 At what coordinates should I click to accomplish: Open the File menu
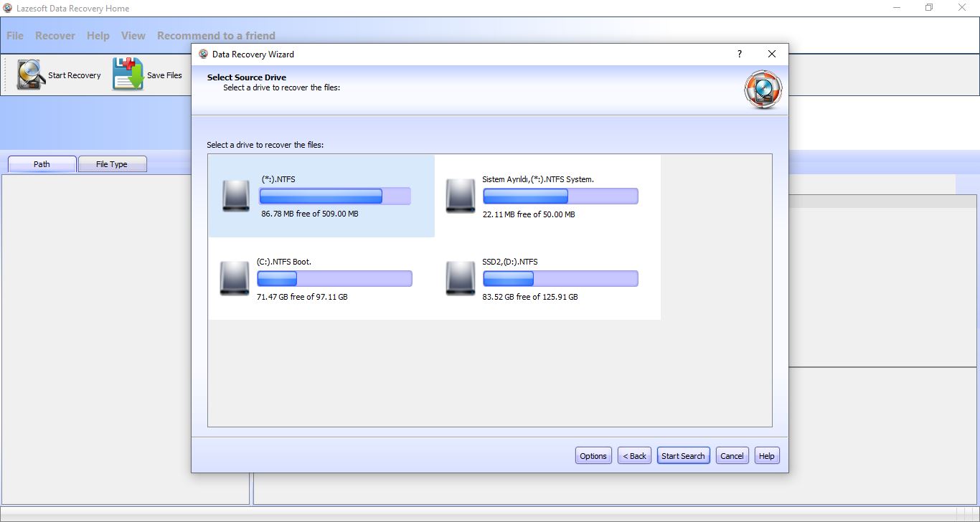(15, 35)
